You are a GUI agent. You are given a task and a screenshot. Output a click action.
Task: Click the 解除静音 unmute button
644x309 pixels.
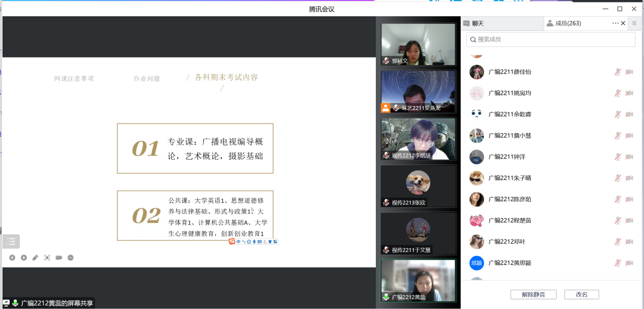pos(533,294)
